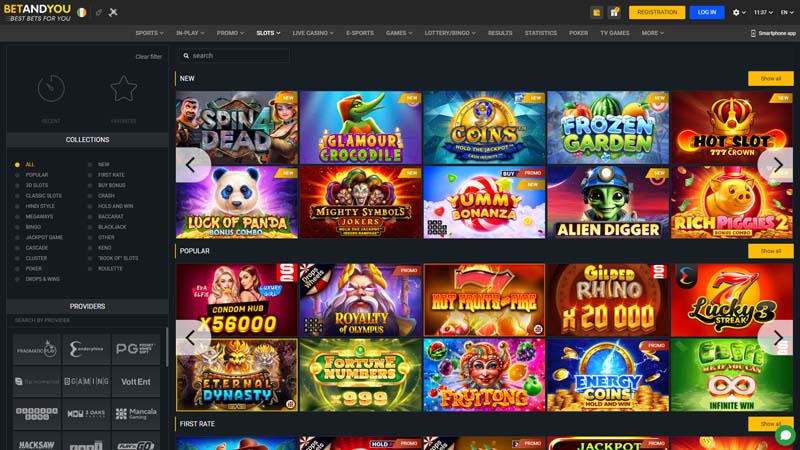Expand the SPORTS dropdown menu
The height and width of the screenshot is (450, 800).
coord(149,33)
